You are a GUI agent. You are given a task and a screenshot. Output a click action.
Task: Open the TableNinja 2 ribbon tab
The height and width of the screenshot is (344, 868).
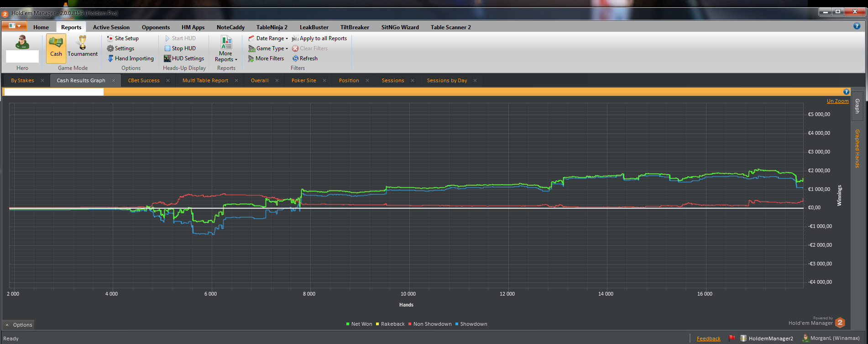272,27
